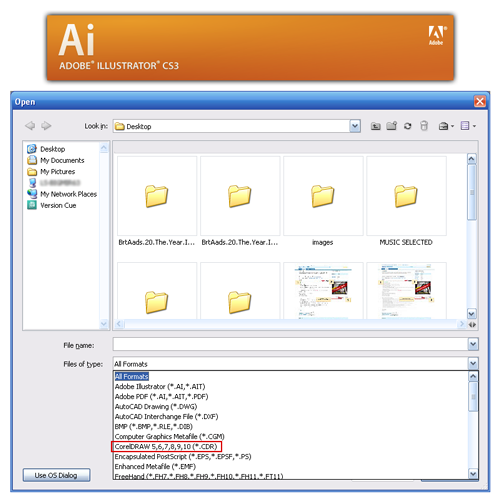
Task: Choose Adobe Illustrator (*.AI,*.AIT) format
Action: pos(160,387)
